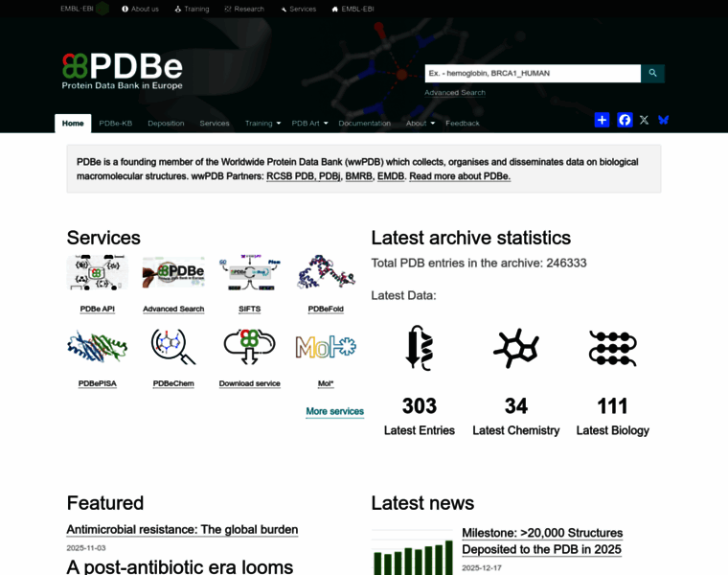728x575 pixels.
Task: Open Read more about PDBe link
Action: [x=460, y=176]
